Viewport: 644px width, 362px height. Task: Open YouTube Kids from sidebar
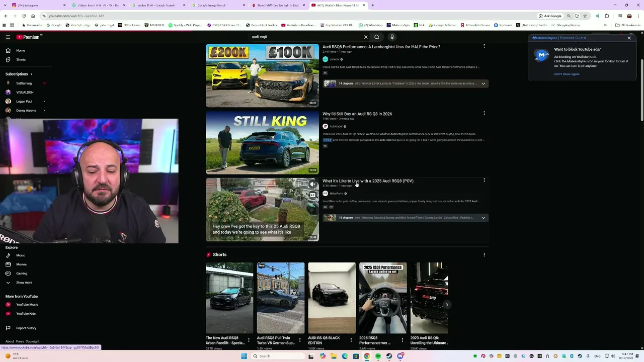26,314
